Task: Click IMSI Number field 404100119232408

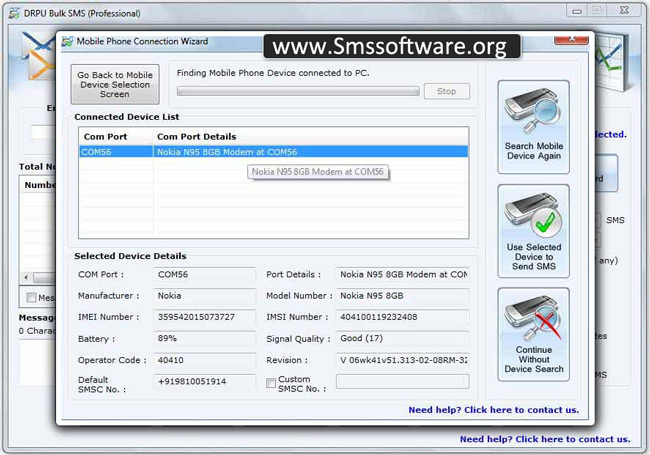Action: (x=402, y=317)
